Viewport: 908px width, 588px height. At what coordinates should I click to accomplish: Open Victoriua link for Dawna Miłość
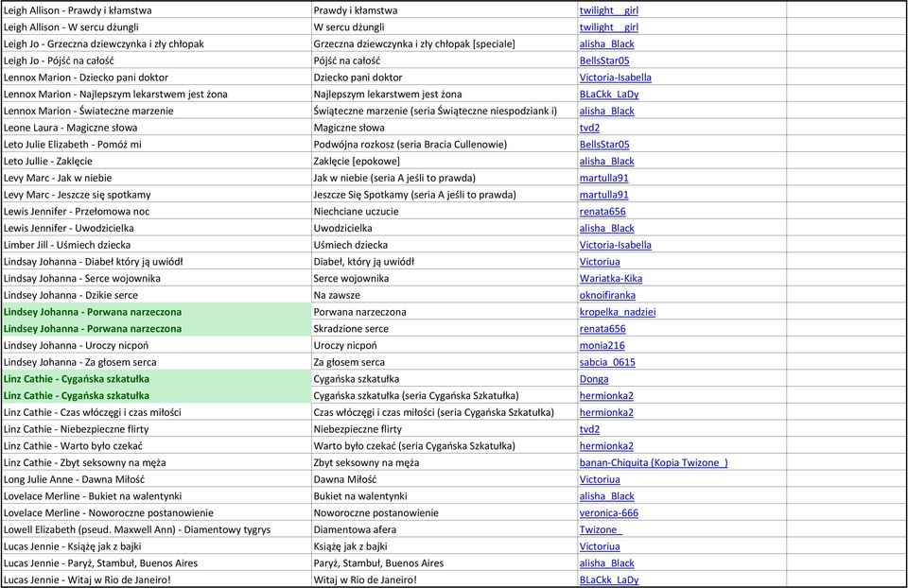click(600, 480)
